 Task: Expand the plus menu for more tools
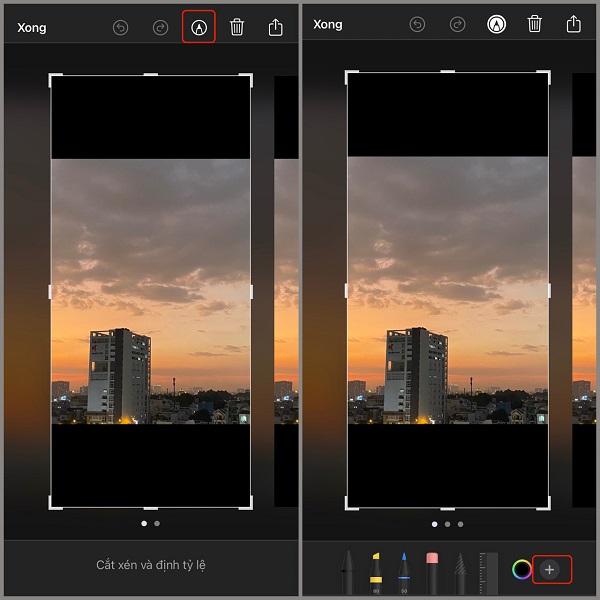click(x=549, y=570)
